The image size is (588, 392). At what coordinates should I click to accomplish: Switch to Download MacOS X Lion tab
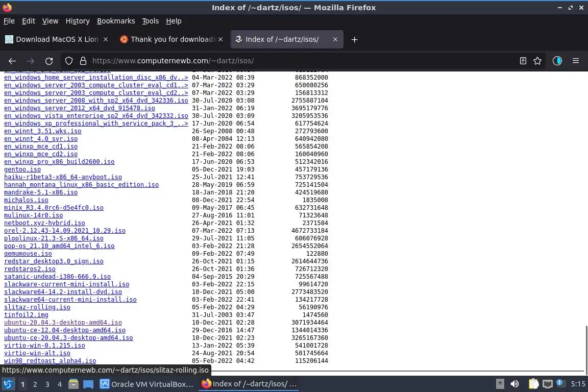point(57,39)
